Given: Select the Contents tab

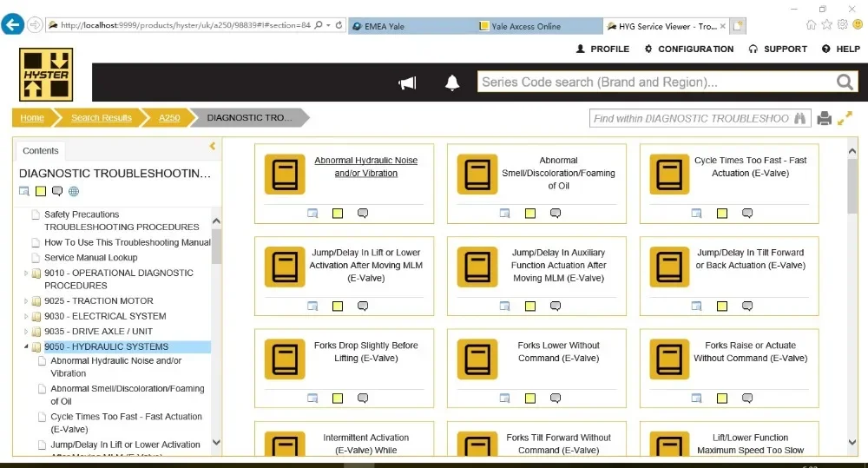Looking at the screenshot, I should click(41, 151).
